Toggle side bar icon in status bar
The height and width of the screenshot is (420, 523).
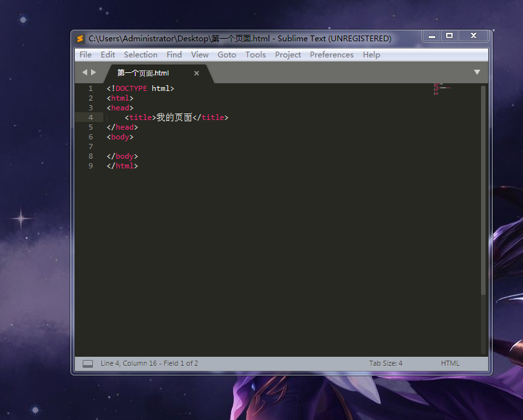(88, 364)
